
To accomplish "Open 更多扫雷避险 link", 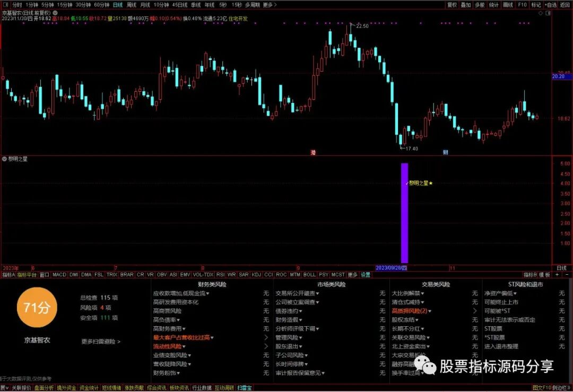I will click(x=100, y=342).
